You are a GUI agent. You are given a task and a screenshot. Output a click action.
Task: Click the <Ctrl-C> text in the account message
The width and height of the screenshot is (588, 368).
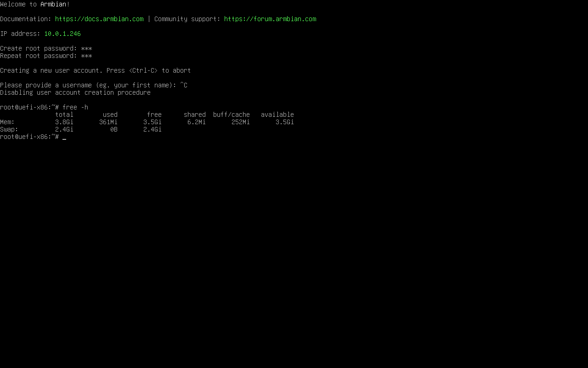pyautogui.click(x=143, y=70)
